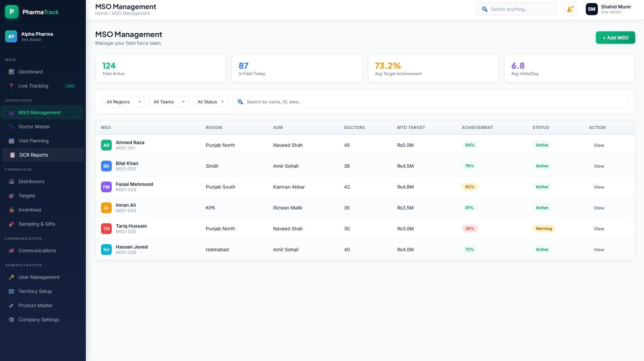Open the notifications bell icon
644x361 pixels.
point(570,9)
